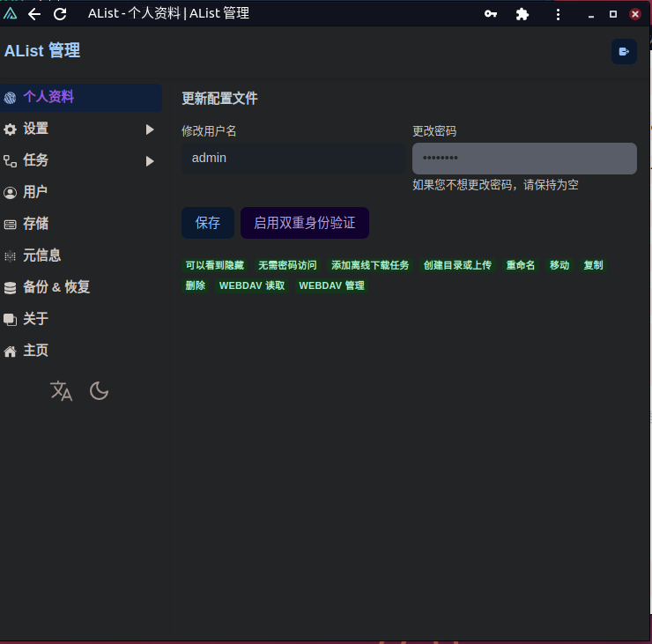Open the browser extensions puzzle icon

[x=522, y=14]
